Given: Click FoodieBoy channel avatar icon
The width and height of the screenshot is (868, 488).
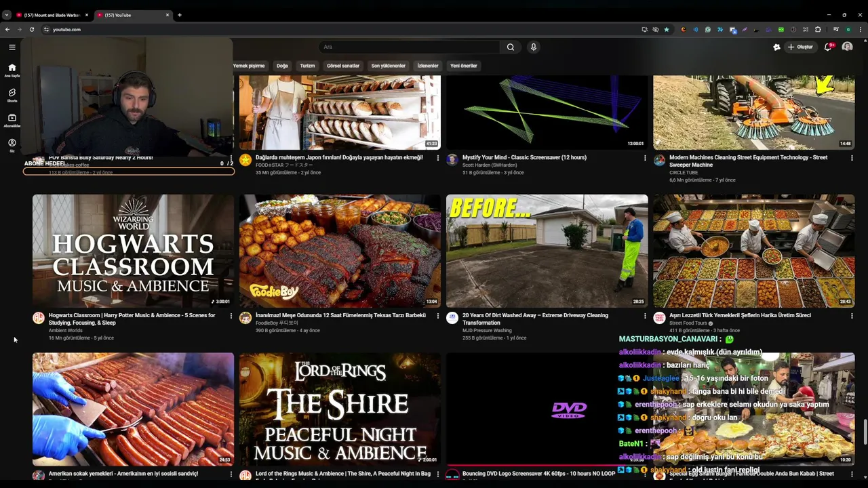Looking at the screenshot, I should [245, 318].
